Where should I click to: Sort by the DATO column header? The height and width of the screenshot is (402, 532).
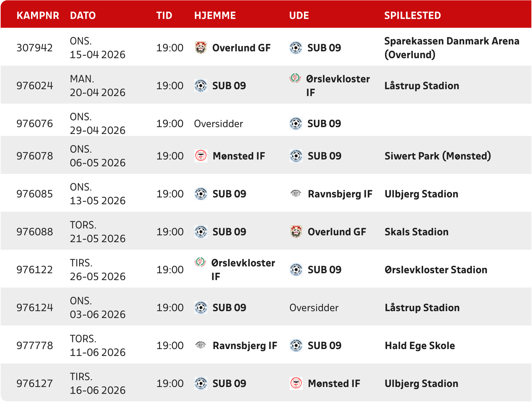(83, 15)
